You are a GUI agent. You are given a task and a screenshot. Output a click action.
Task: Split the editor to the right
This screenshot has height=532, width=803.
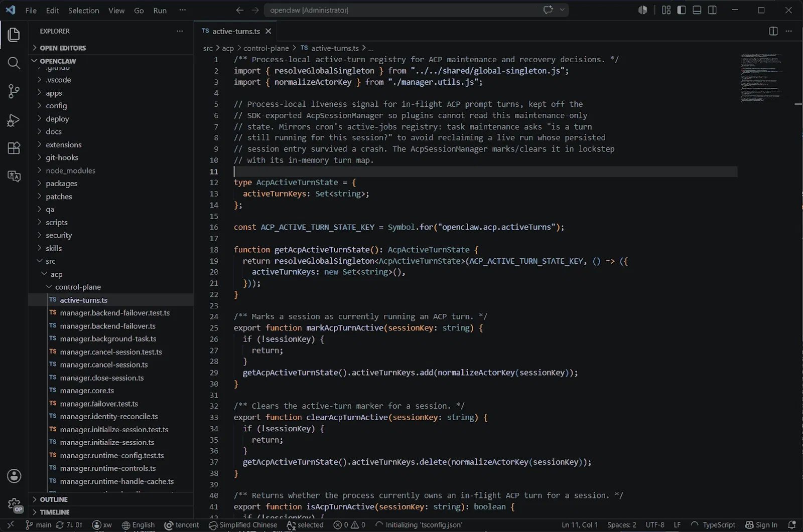[x=773, y=31]
